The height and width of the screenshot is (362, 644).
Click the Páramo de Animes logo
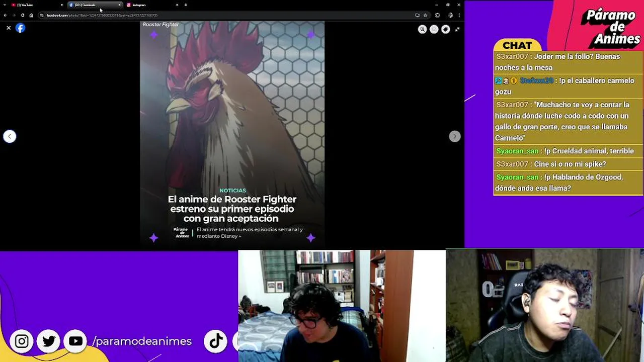click(611, 26)
